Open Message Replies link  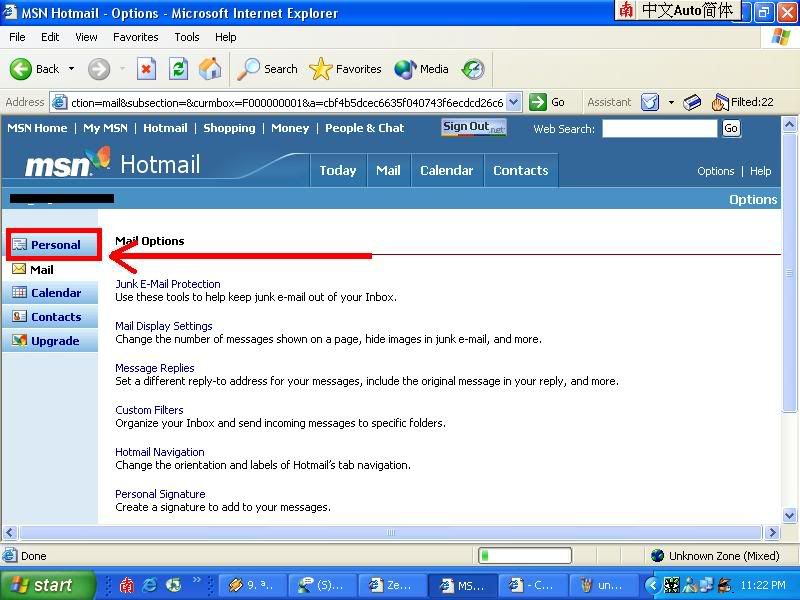[155, 367]
